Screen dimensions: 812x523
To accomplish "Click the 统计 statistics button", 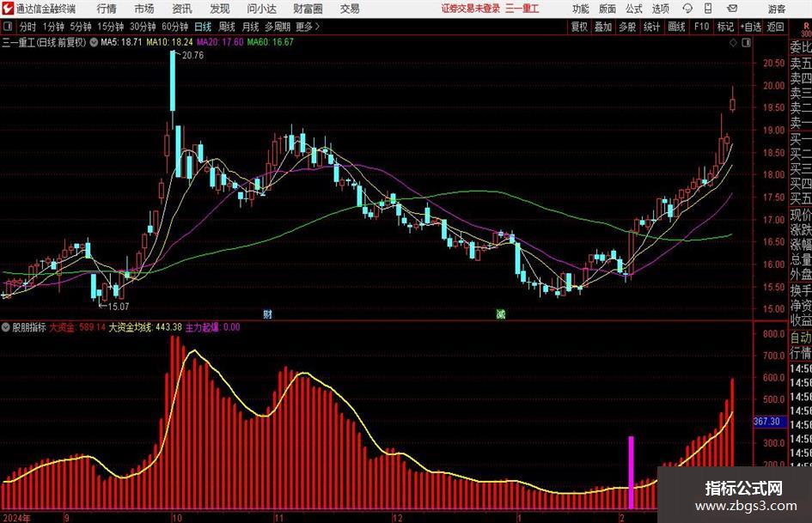I will (x=651, y=27).
